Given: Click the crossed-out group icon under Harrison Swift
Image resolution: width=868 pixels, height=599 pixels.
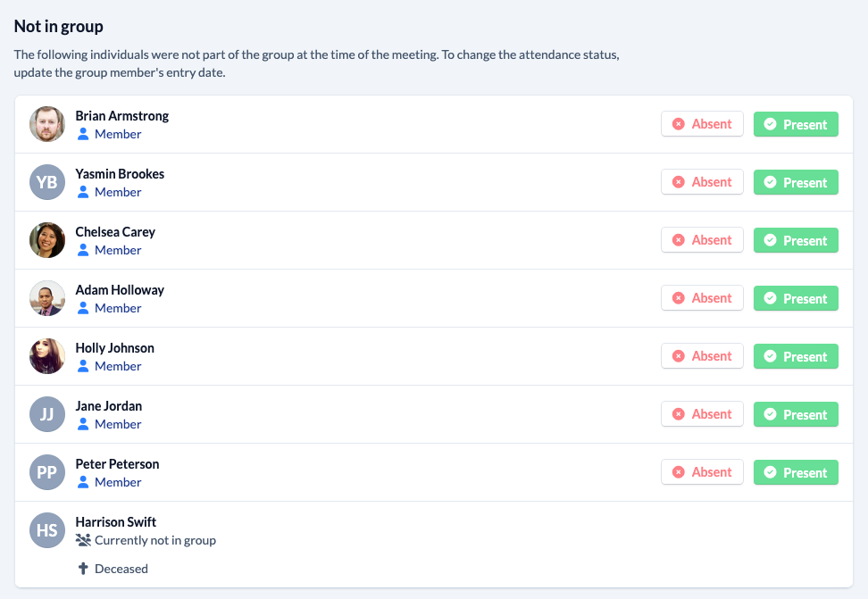Looking at the screenshot, I should click(x=83, y=540).
